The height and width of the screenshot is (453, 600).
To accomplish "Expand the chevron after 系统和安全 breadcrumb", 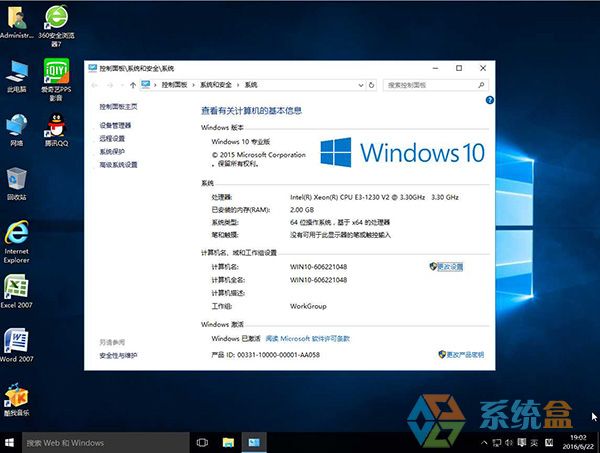I will 238,85.
